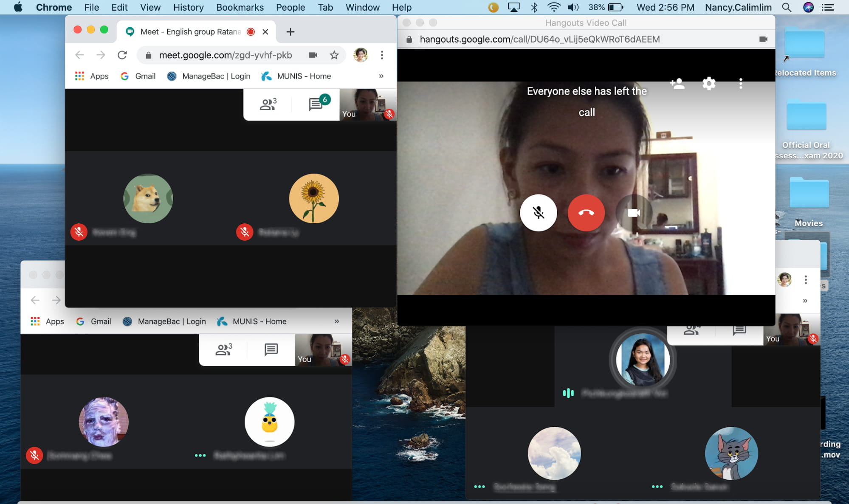The width and height of the screenshot is (849, 504).
Task: Open chat with 6 unread messages
Action: (316, 104)
